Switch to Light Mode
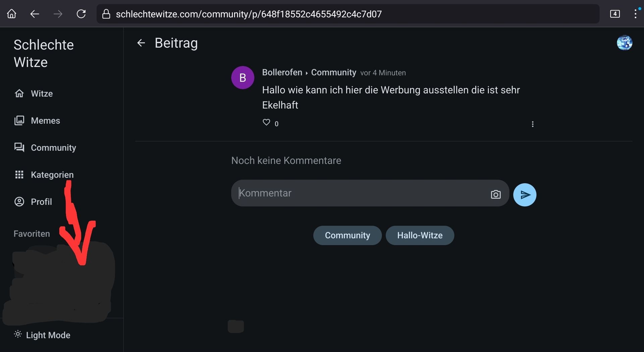The height and width of the screenshot is (352, 644). click(x=42, y=335)
